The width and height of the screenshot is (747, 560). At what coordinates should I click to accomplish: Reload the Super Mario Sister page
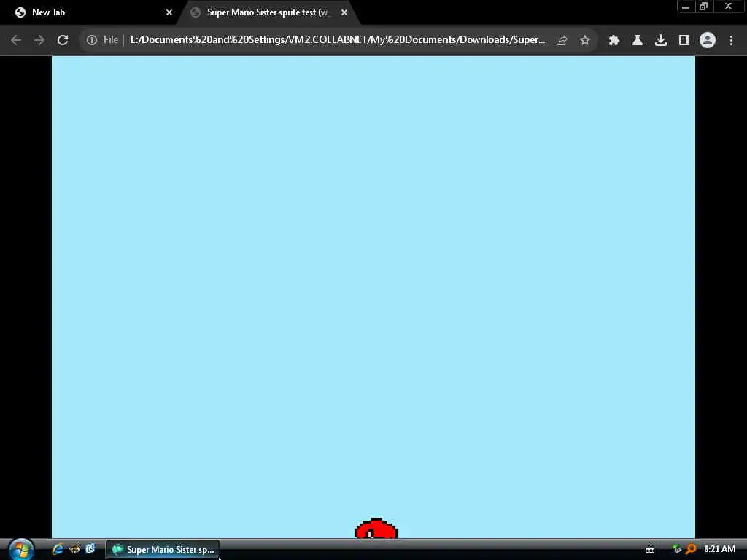point(63,41)
